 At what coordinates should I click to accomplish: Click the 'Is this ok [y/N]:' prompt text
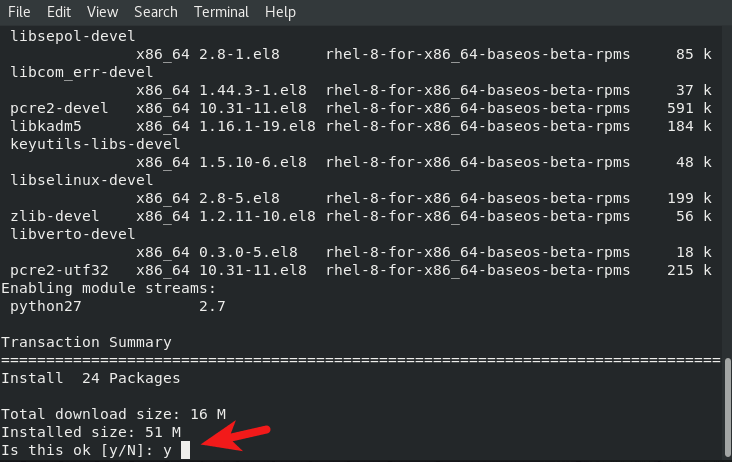pos(78,450)
